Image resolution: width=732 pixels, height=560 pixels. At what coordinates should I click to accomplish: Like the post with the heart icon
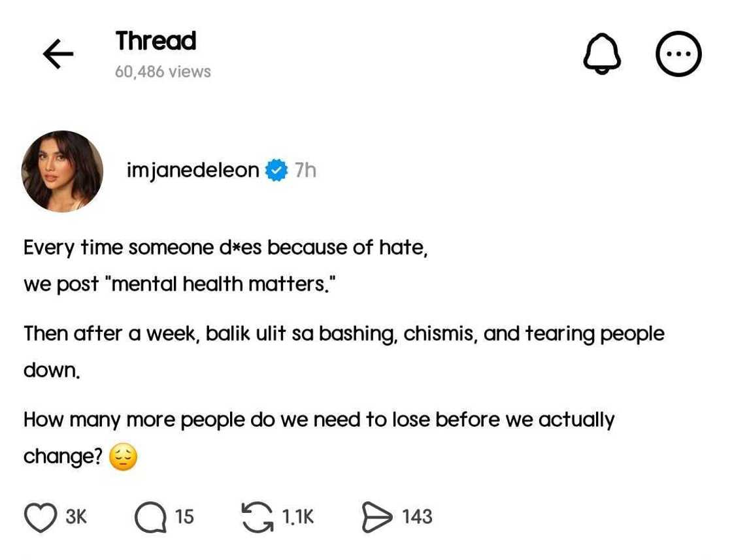pos(41,517)
